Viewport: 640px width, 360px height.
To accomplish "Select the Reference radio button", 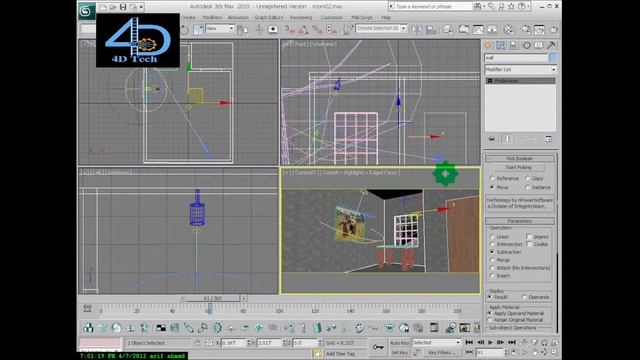I will [492, 178].
